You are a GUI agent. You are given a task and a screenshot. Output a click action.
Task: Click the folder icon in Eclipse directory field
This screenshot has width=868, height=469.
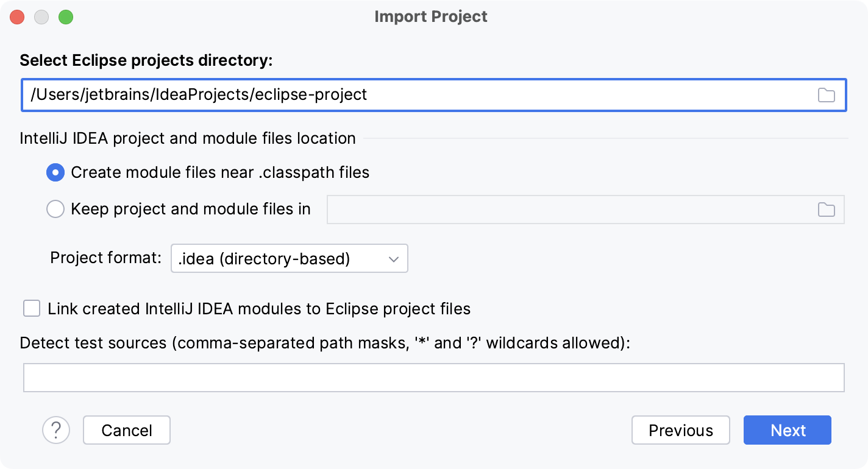[x=826, y=95]
